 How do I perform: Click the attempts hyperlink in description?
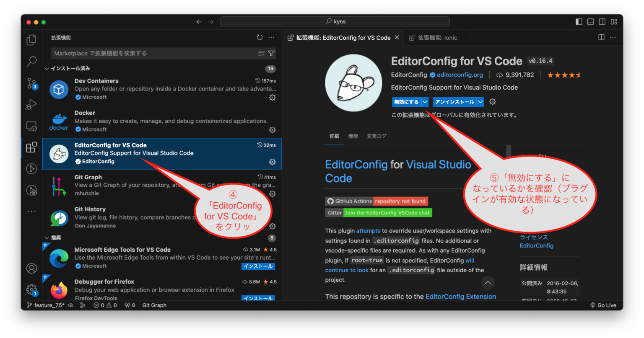pos(368,231)
